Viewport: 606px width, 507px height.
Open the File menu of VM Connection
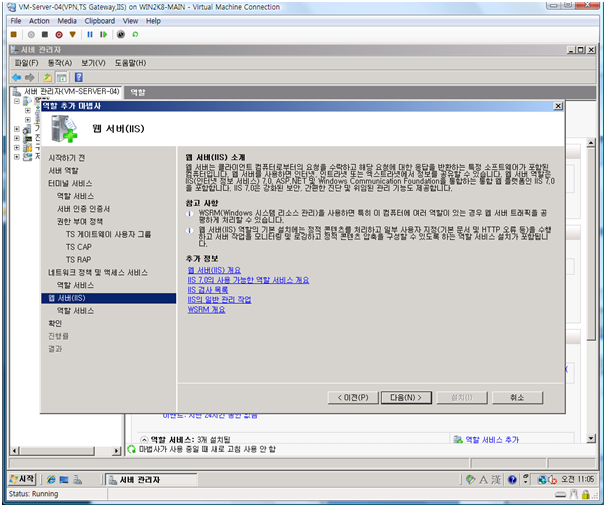click(16, 21)
